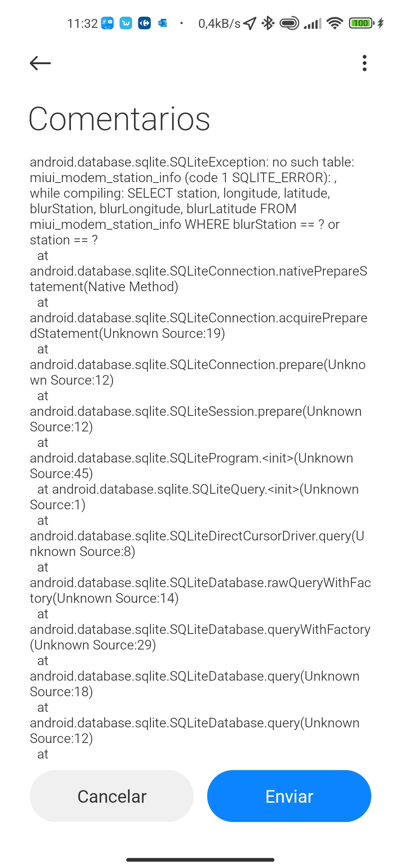Tap the Wish notification icon
This screenshot has height=868, width=401.
[x=126, y=23]
